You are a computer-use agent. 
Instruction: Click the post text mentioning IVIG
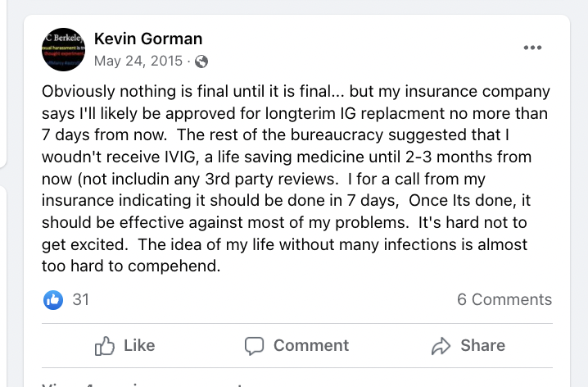point(287,157)
